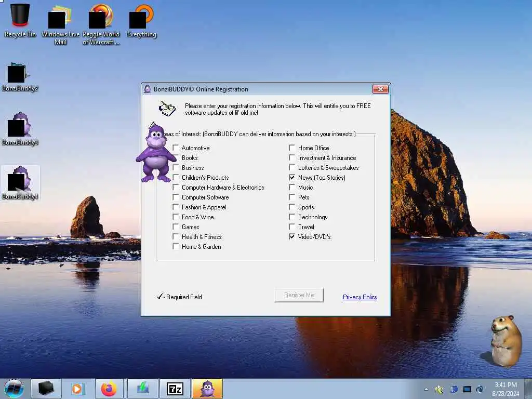Launch Firefox from the taskbar
The height and width of the screenshot is (399, 532).
click(x=109, y=389)
